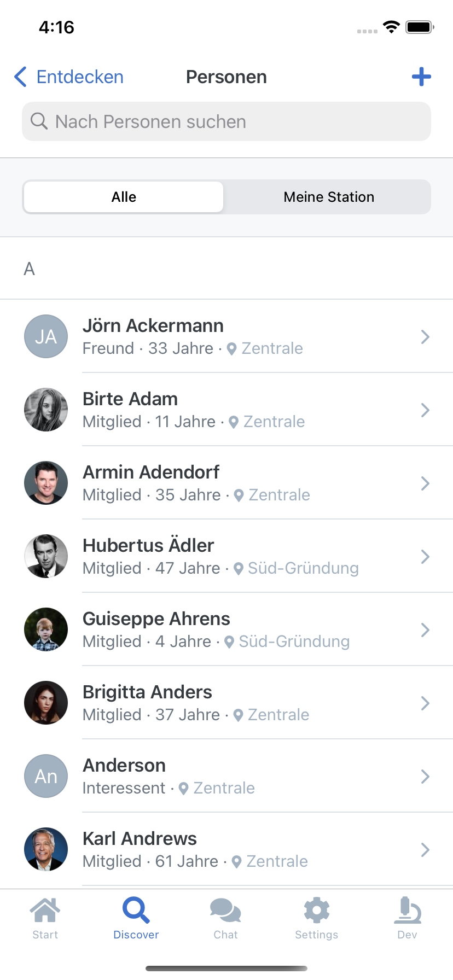Click the An initials avatar
This screenshot has width=453, height=980.
[x=46, y=776]
